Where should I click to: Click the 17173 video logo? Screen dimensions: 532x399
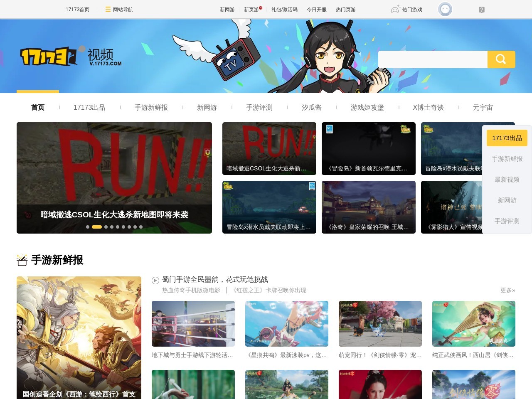click(71, 57)
